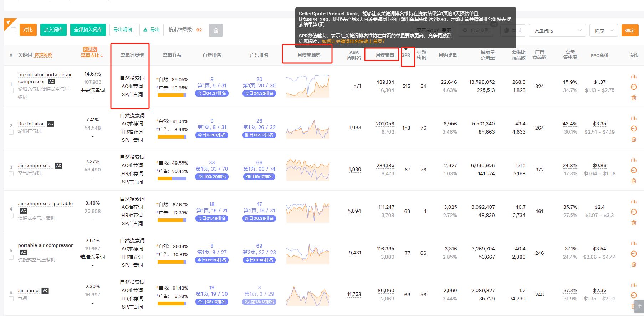Viewport: 644px width, 316px height.
Task: Click the 流量词类型 column header
Action: [x=132, y=55]
